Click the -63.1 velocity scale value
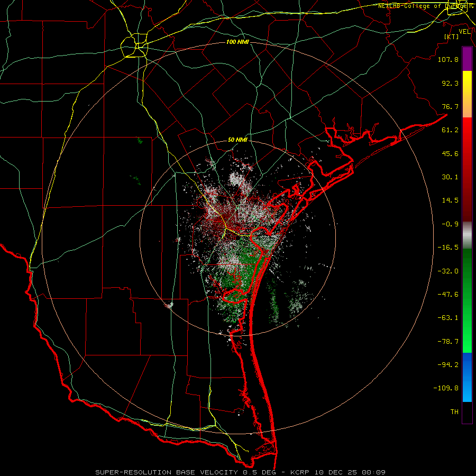The image size is (476, 476). 448,318
